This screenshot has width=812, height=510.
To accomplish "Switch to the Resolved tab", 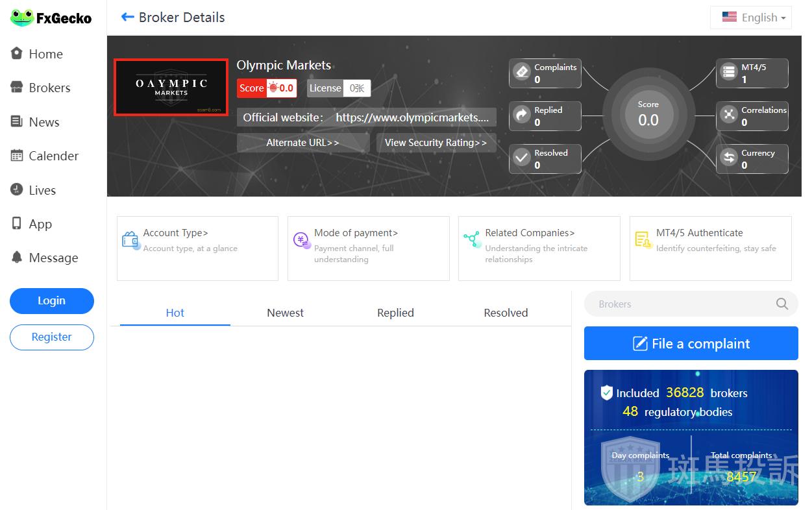I will pyautogui.click(x=506, y=313).
